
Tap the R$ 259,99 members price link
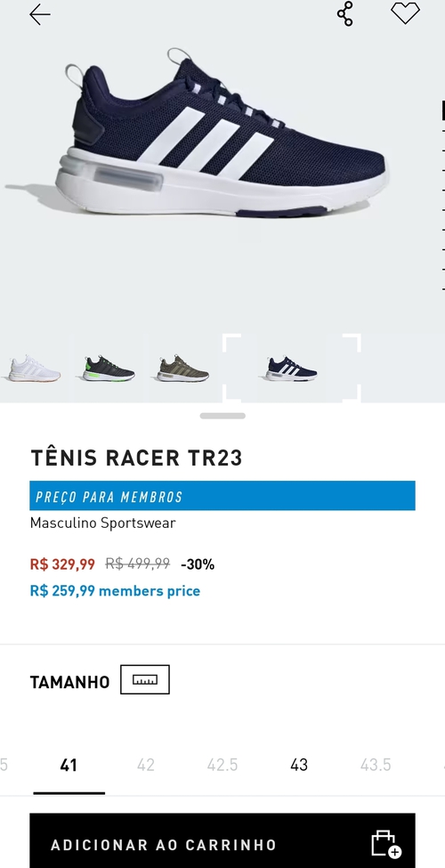pyautogui.click(x=115, y=590)
